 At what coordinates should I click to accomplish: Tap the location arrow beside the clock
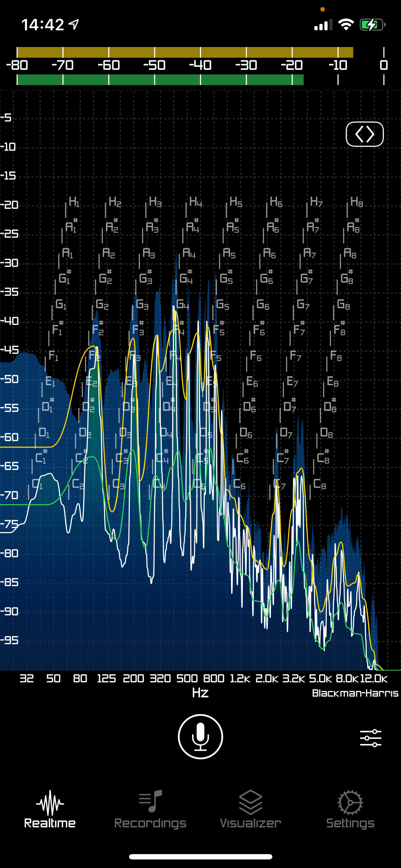click(74, 25)
